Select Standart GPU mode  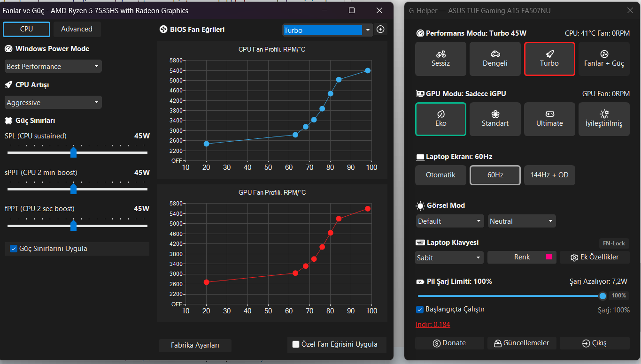[x=495, y=119]
